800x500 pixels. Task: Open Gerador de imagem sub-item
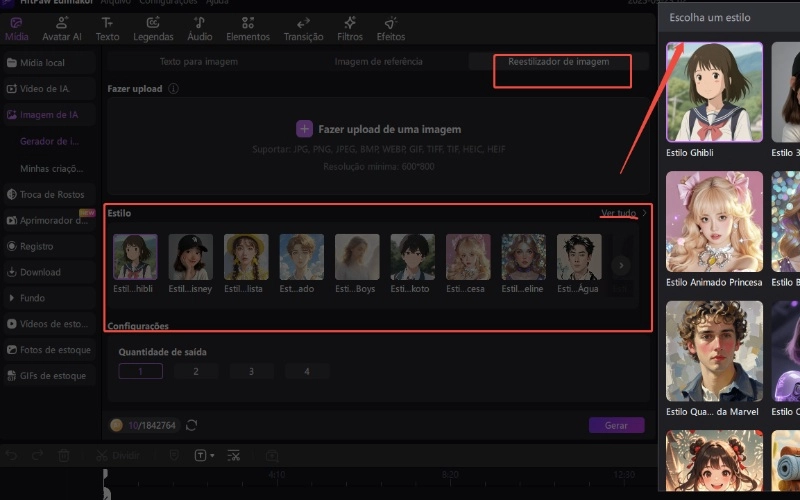click(x=49, y=141)
